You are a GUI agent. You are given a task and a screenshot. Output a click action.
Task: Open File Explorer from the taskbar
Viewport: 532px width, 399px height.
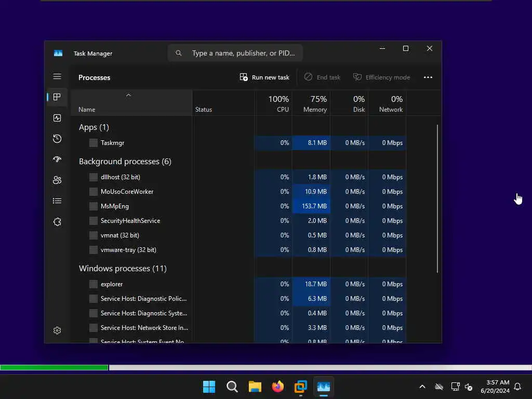pos(255,387)
